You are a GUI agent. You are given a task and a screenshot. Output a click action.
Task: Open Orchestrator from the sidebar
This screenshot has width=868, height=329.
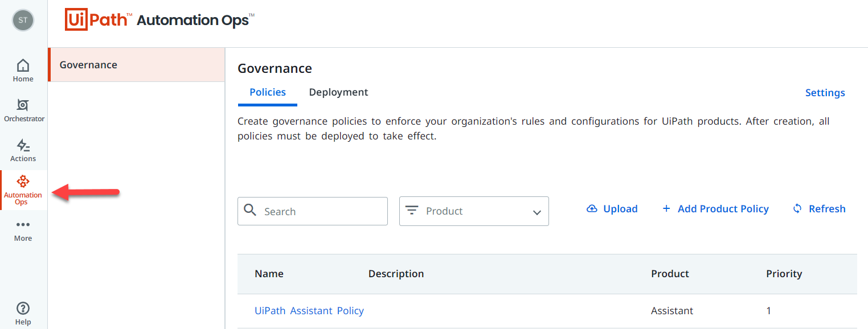(x=24, y=110)
